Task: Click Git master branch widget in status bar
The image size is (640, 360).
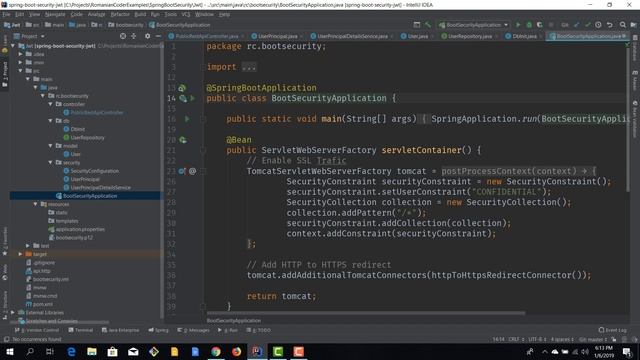Action: pyautogui.click(x=593, y=339)
